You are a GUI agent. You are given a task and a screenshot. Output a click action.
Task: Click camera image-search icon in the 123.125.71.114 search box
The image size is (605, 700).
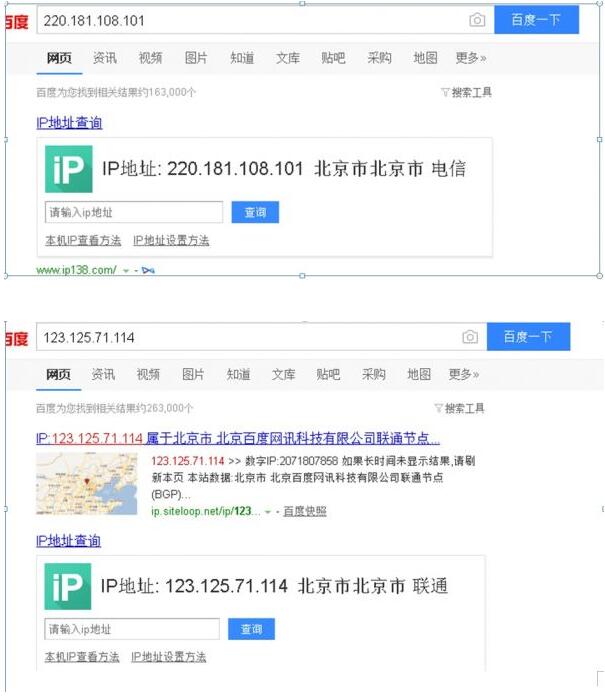coord(469,337)
